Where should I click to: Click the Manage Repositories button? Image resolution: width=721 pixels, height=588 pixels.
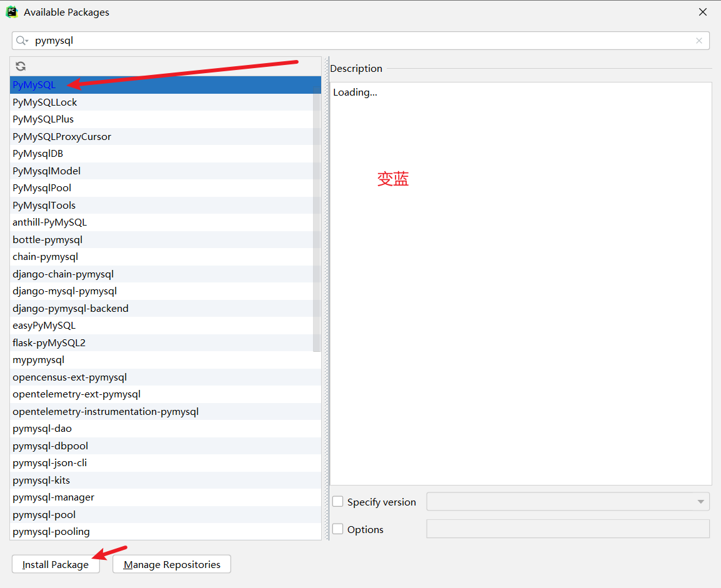pos(172,564)
